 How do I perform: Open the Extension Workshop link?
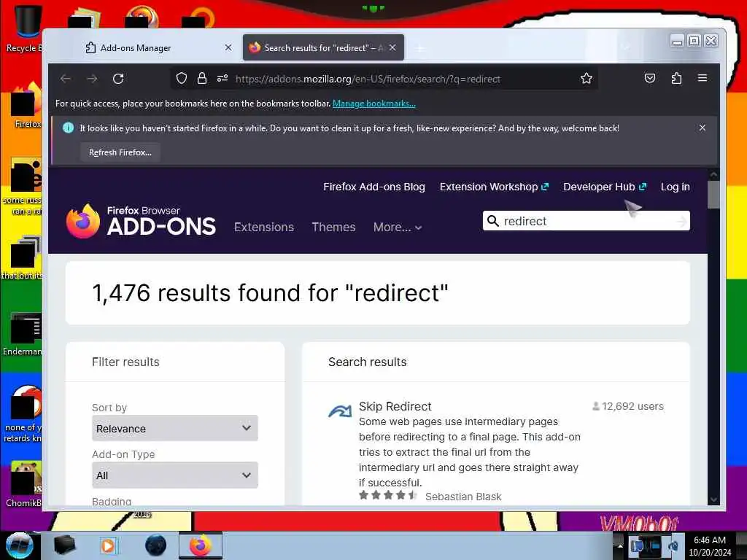click(494, 187)
